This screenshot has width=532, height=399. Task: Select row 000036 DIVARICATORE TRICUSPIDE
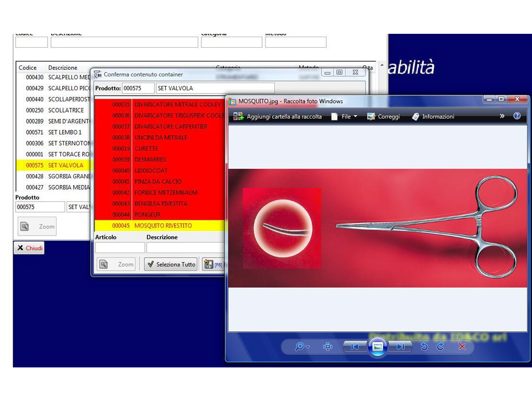[160, 115]
